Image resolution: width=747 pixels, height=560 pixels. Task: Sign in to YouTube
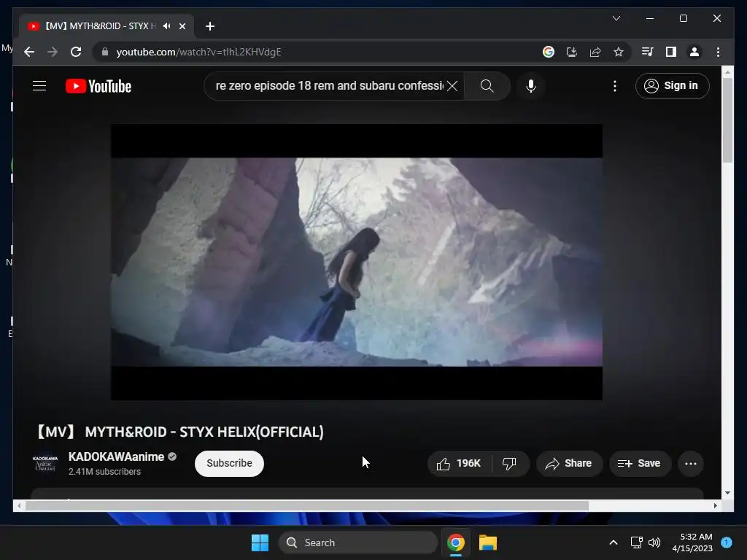coord(672,86)
